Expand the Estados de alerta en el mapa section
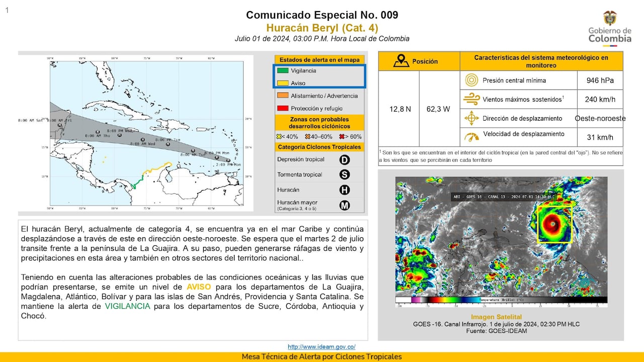This screenshot has height=362, width=644. 319,59
